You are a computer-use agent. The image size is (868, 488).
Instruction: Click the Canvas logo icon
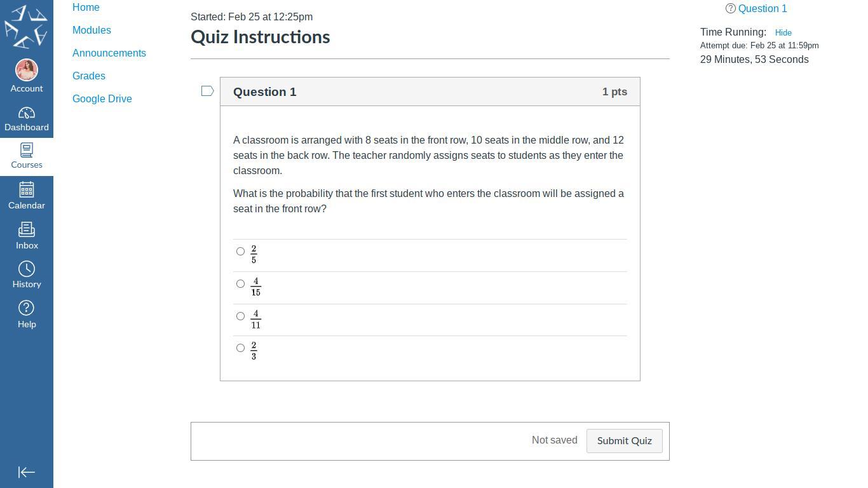pos(26,27)
